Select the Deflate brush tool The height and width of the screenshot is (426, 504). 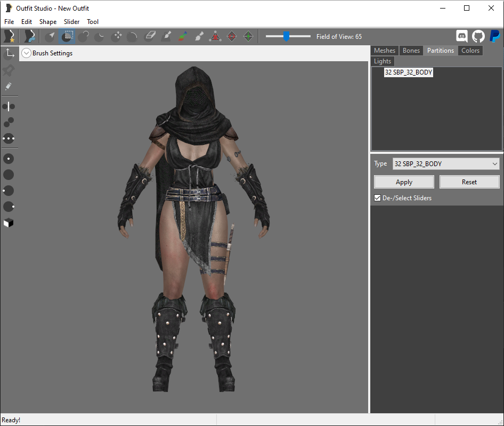click(100, 36)
